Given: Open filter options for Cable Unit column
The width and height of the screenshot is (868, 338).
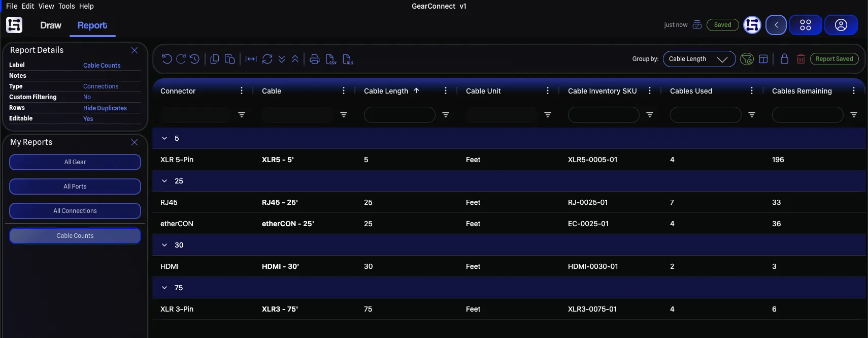Looking at the screenshot, I should (548, 115).
